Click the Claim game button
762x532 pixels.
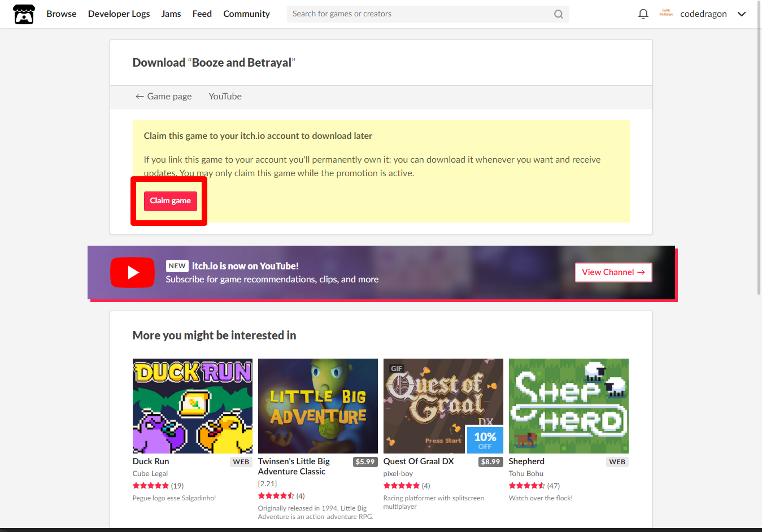pyautogui.click(x=170, y=201)
